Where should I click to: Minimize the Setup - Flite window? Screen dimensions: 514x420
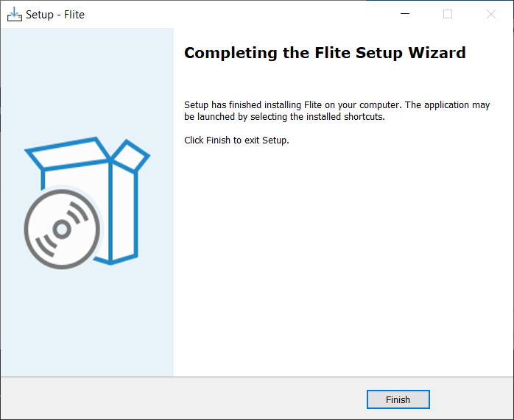point(404,14)
